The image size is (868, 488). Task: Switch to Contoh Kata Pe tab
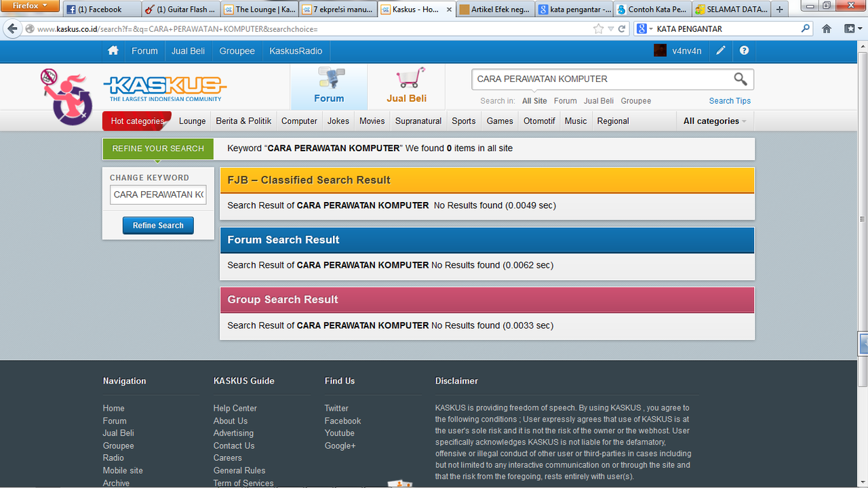point(653,9)
